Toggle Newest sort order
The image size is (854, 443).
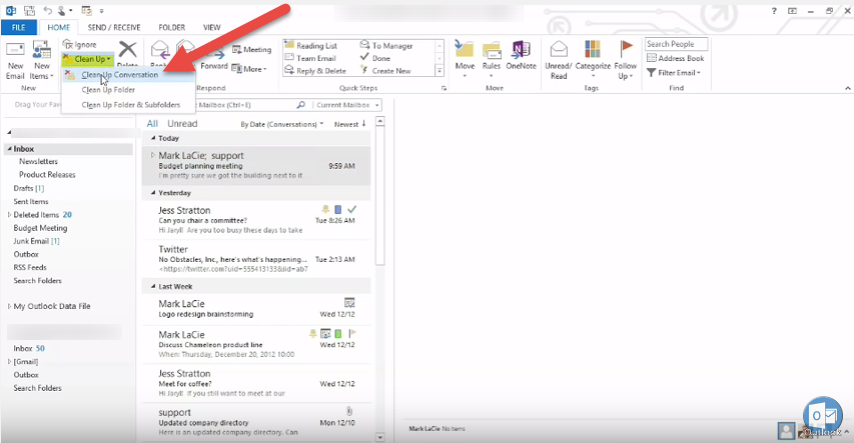(350, 124)
